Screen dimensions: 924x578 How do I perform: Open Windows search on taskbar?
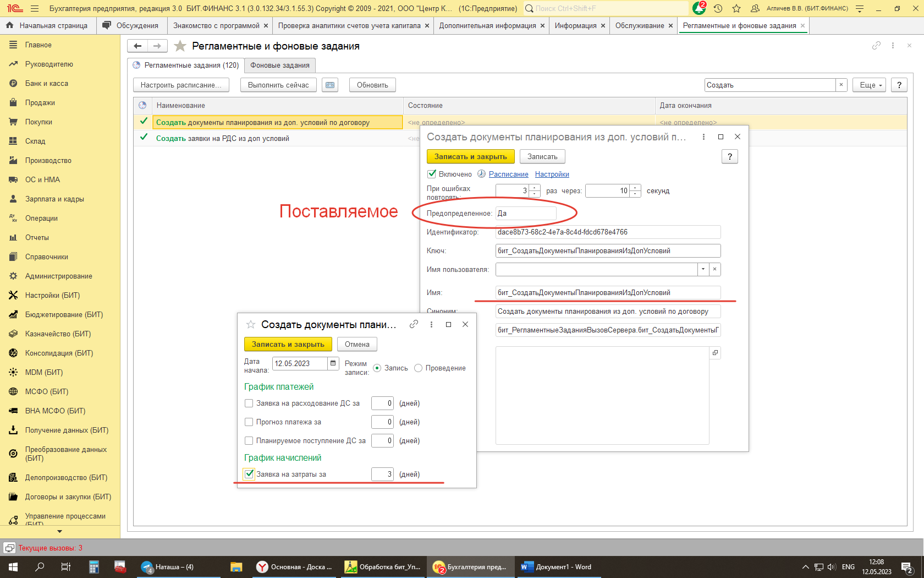(40, 567)
